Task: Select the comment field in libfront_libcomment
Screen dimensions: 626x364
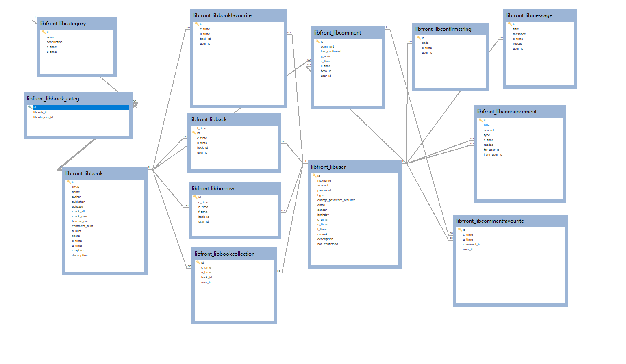Action: [x=327, y=47]
